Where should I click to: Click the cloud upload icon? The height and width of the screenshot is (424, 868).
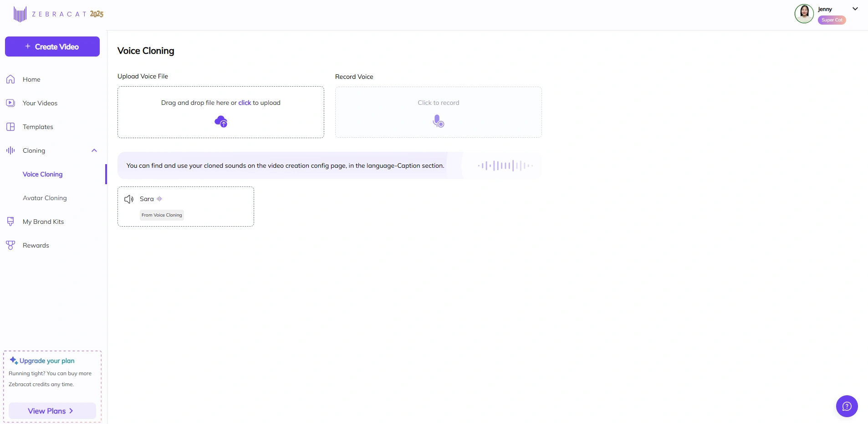[x=221, y=121]
